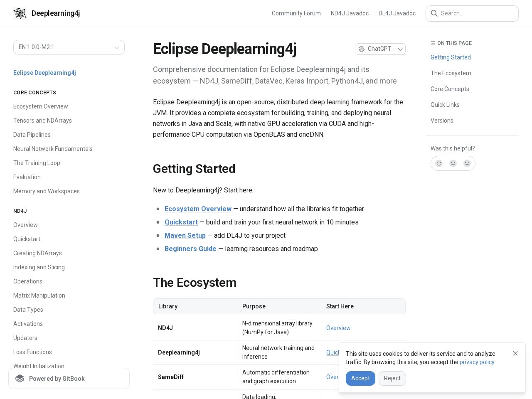Open the Maven Setup link

click(x=185, y=235)
